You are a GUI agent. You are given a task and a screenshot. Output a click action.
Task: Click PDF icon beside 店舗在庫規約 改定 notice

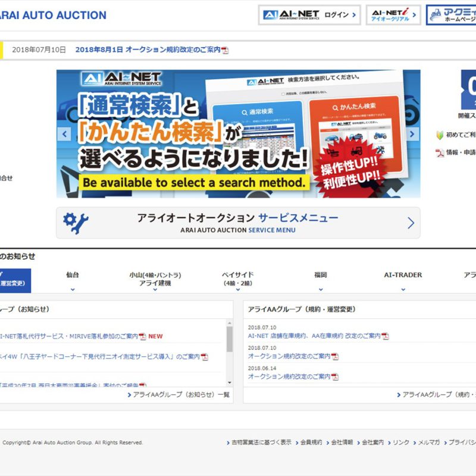(x=385, y=336)
